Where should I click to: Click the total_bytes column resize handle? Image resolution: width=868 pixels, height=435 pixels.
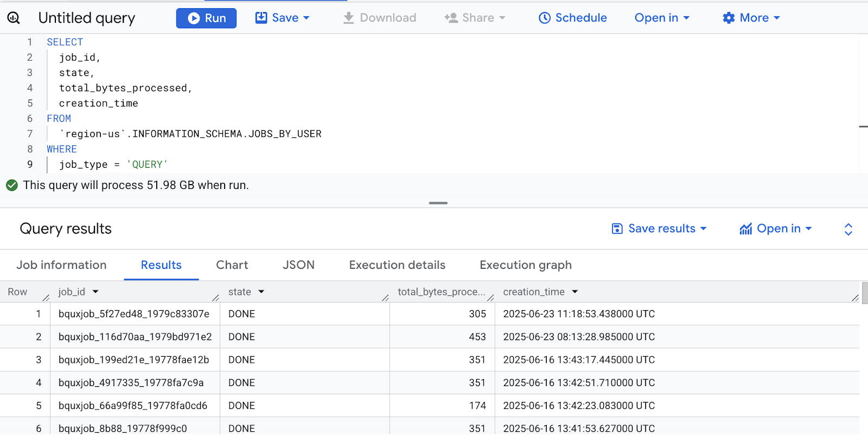pos(490,297)
